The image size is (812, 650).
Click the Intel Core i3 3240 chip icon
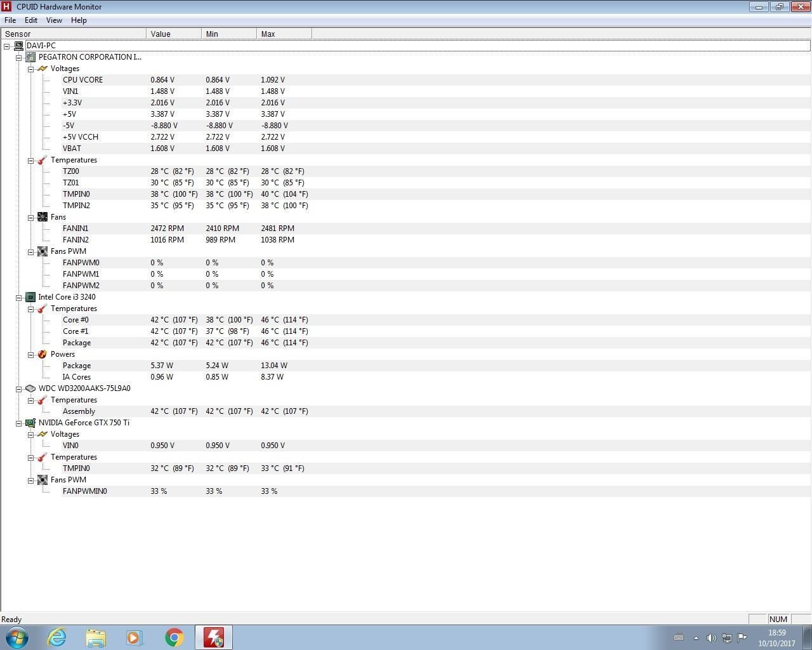[x=30, y=297]
